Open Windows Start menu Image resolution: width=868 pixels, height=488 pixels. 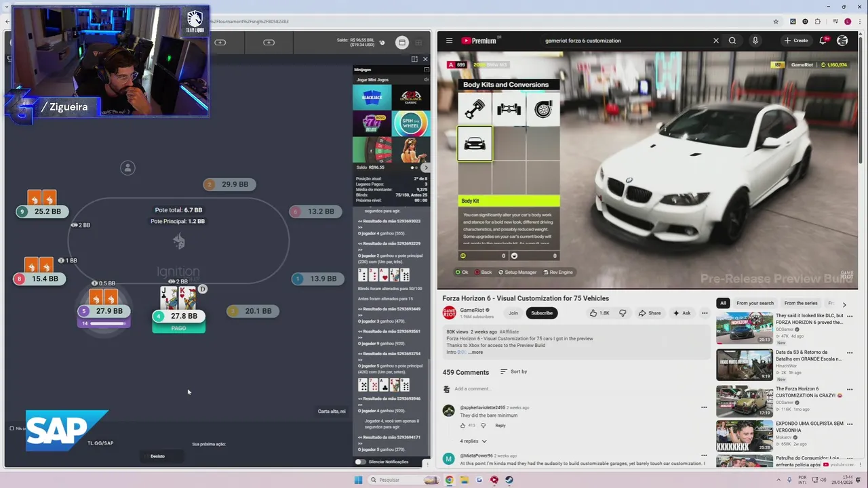358,480
